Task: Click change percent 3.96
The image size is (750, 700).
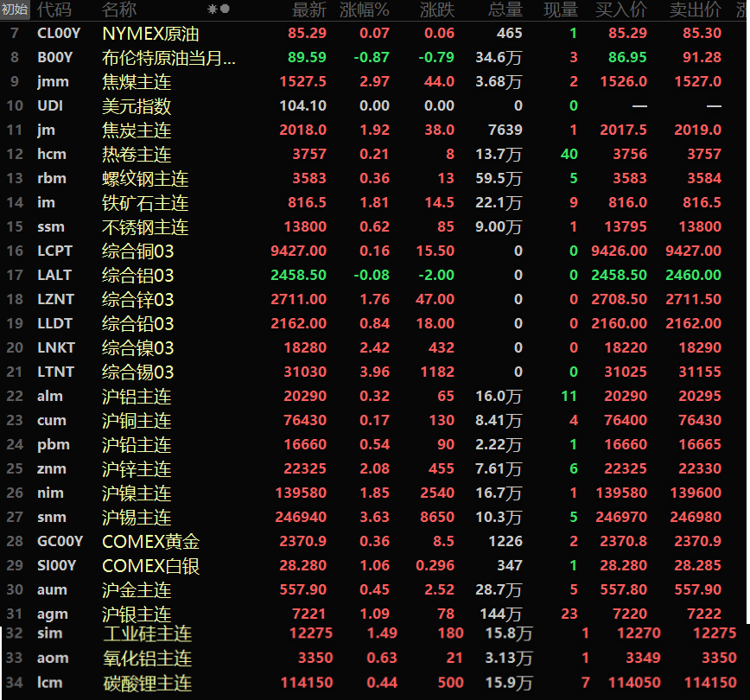Action: pos(374,372)
